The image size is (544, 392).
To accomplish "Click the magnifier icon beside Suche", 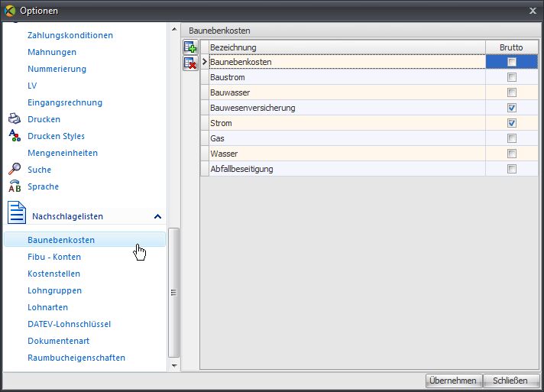I will (x=15, y=169).
